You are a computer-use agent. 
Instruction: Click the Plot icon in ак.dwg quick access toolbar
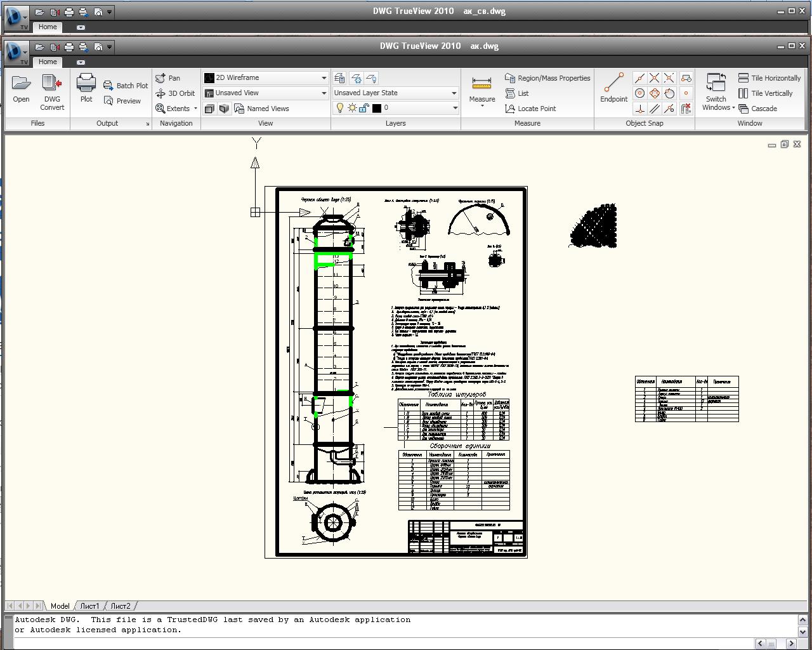point(69,47)
